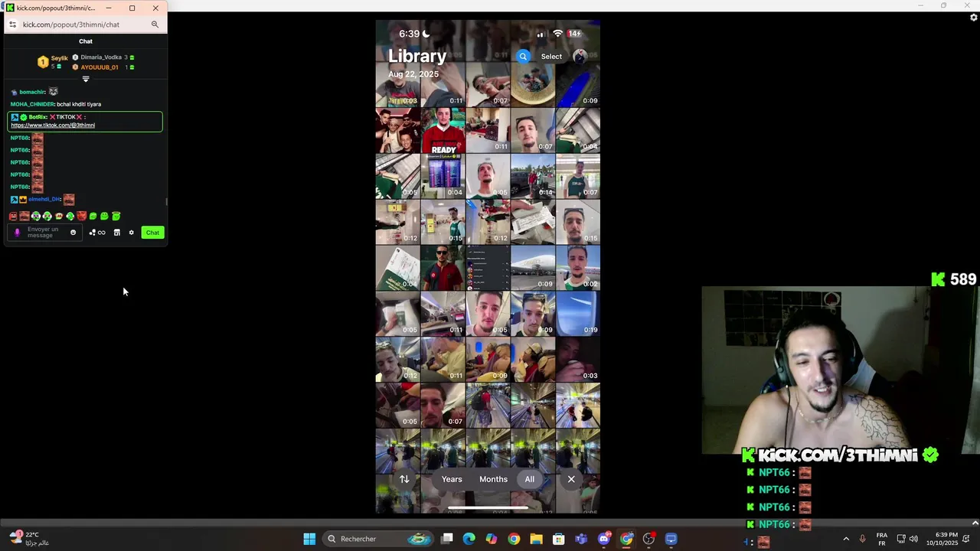The height and width of the screenshot is (551, 980).
Task: Open Copilot from the taskbar
Action: tap(492, 539)
